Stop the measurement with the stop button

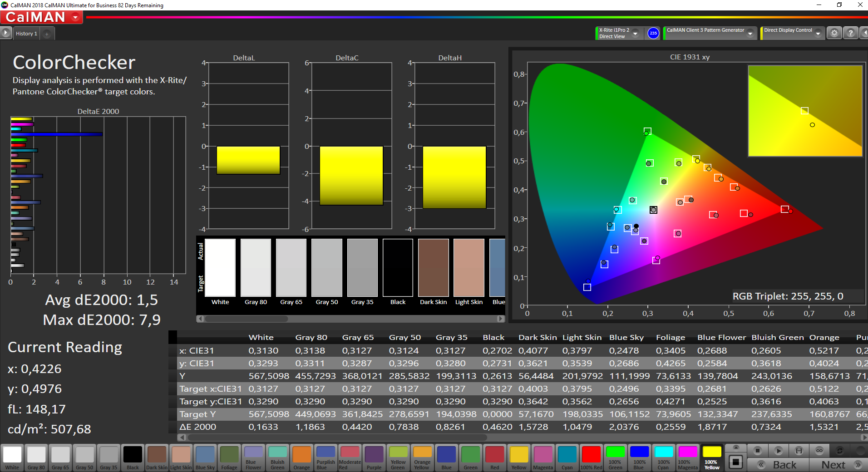(757, 451)
